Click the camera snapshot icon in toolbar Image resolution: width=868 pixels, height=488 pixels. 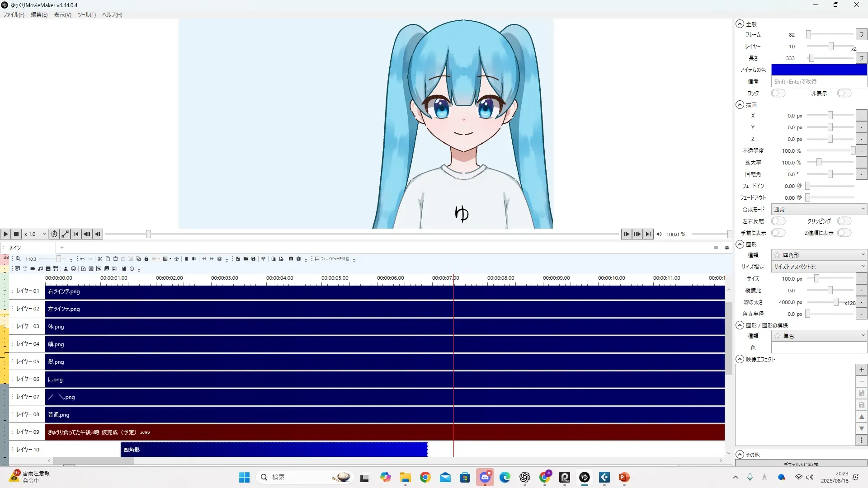coord(291,259)
